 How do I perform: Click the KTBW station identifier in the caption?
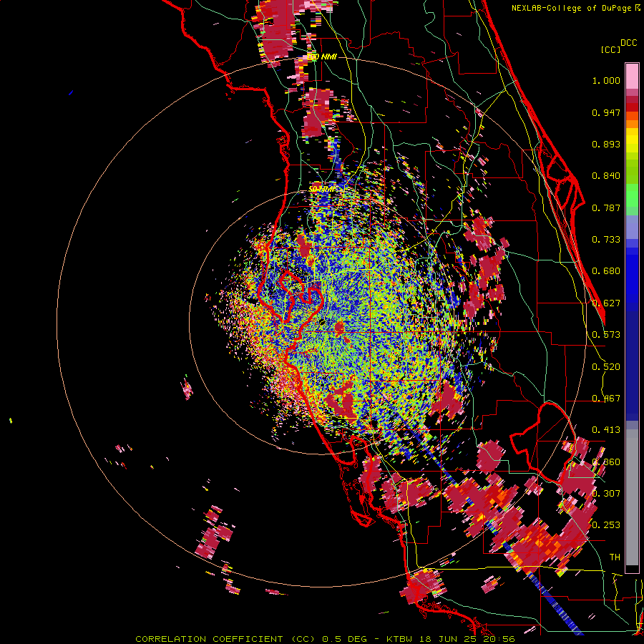point(400,639)
